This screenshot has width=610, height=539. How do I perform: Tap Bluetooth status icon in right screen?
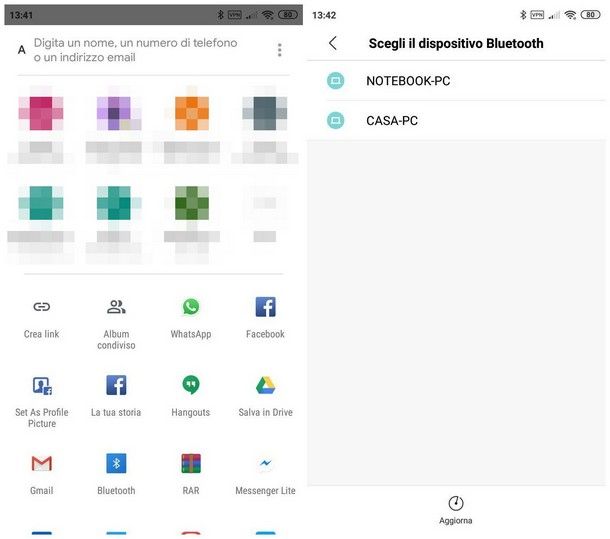point(523,15)
